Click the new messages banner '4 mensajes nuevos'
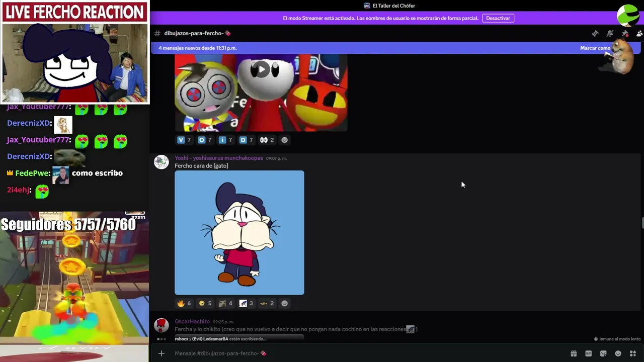This screenshot has height=362, width=644. click(x=198, y=48)
